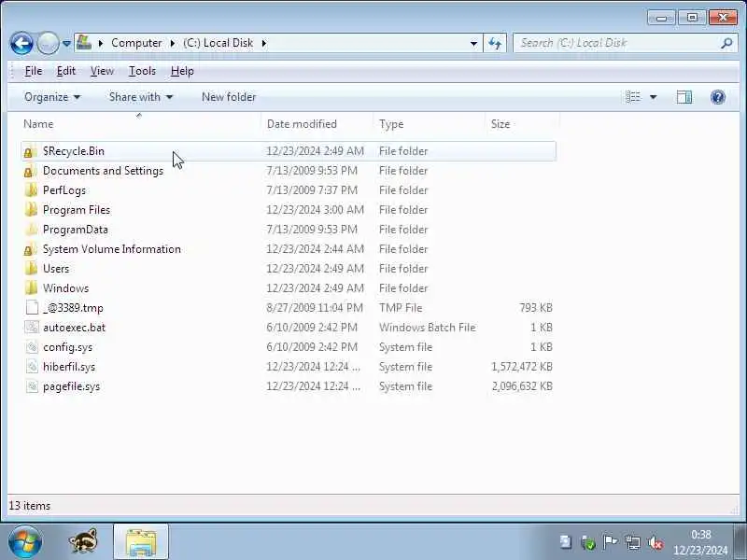
Task: Click the file name pagefile.sys
Action: 72,386
